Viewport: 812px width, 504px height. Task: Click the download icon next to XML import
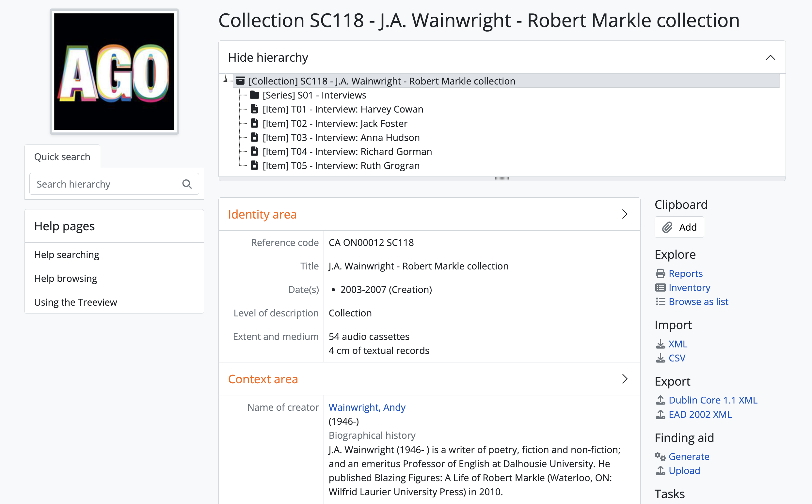(x=660, y=344)
